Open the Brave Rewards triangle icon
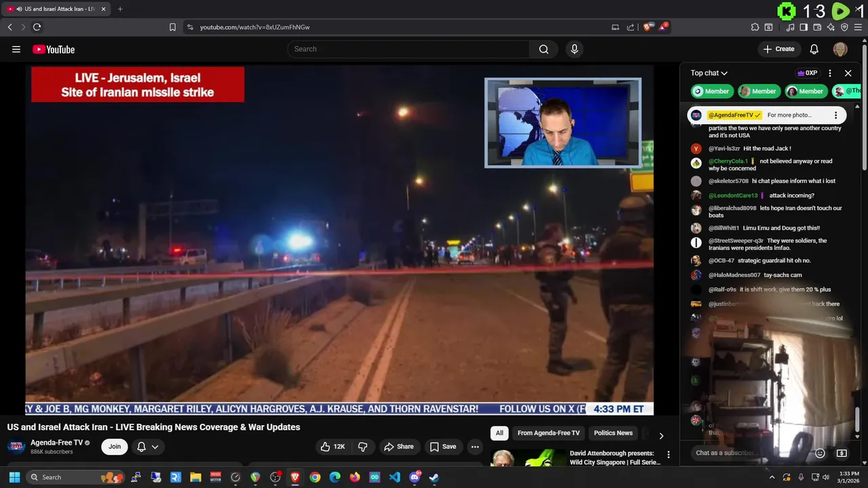 663,27
